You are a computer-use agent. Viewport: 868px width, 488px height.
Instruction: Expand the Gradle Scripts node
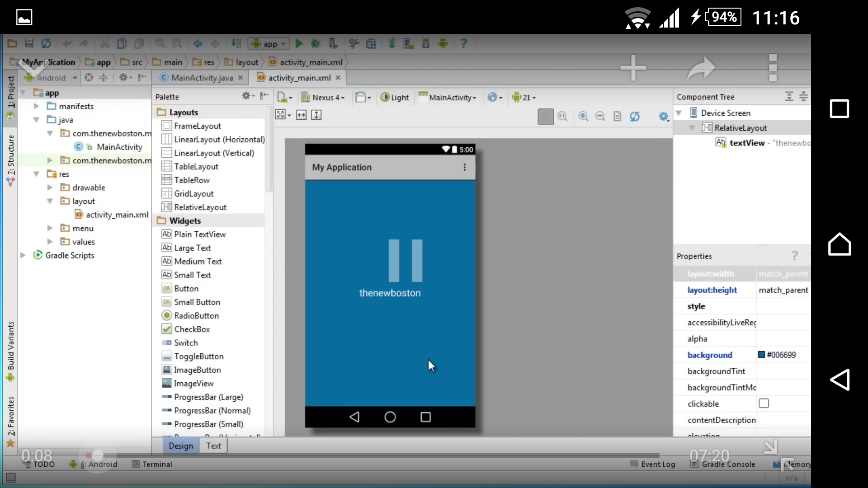click(23, 255)
